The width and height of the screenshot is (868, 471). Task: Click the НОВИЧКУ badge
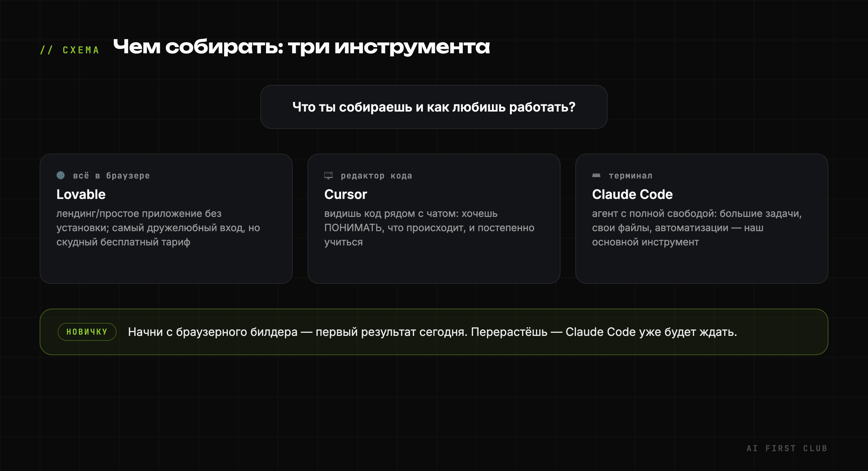click(x=87, y=332)
